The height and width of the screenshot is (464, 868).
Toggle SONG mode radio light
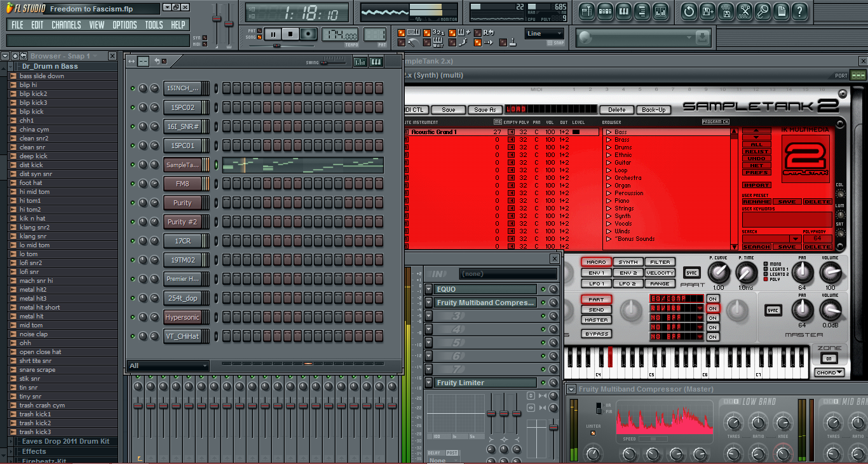point(261,38)
